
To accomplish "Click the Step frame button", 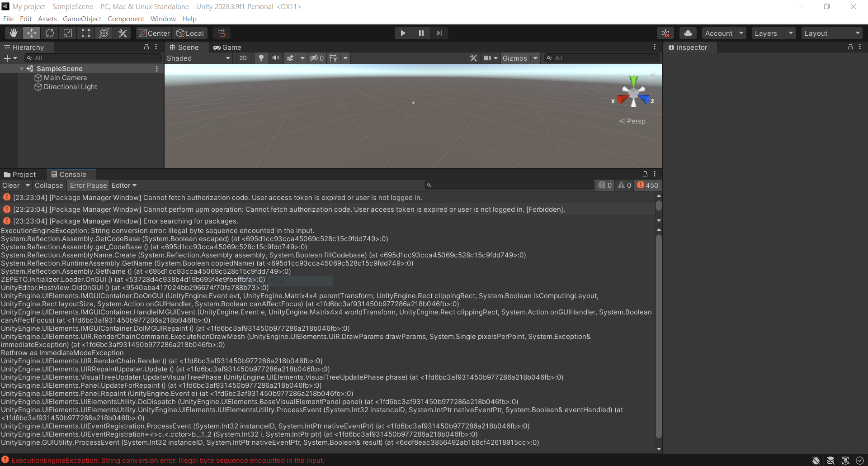I will [439, 33].
